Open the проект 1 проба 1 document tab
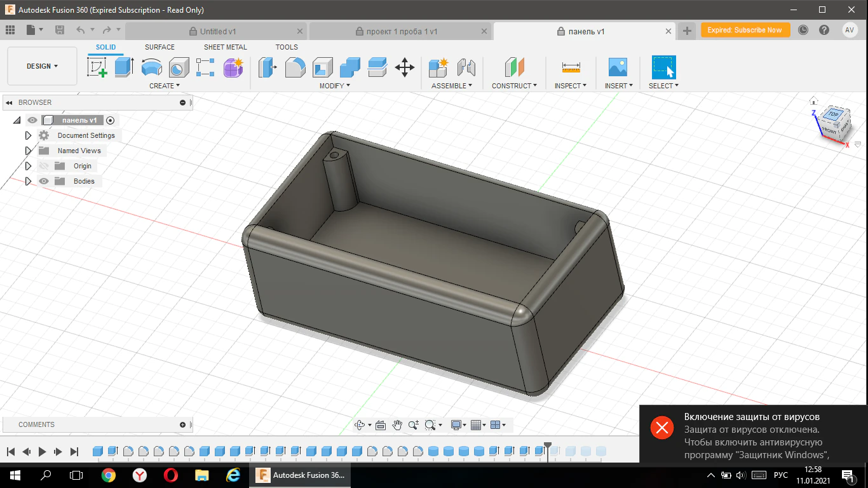Screen dimensions: 868x488 (402, 30)
